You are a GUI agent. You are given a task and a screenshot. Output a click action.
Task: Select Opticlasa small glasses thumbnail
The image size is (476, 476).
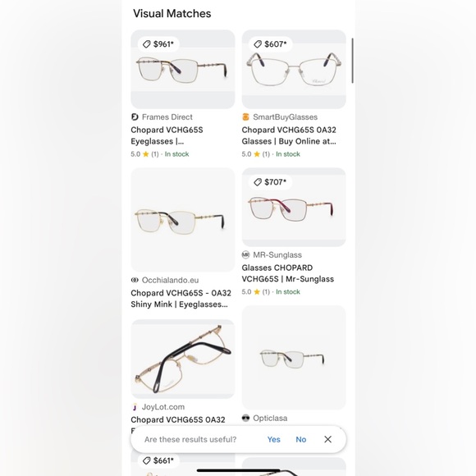[294, 358]
